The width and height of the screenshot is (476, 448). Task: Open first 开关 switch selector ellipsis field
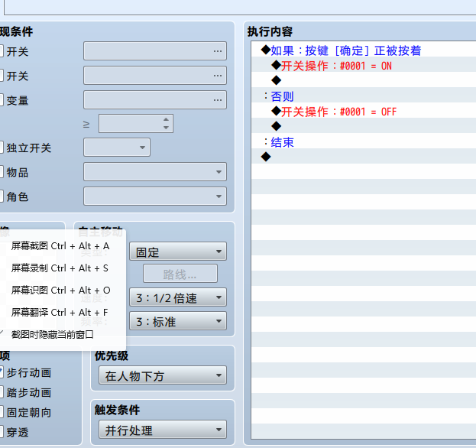(155, 51)
